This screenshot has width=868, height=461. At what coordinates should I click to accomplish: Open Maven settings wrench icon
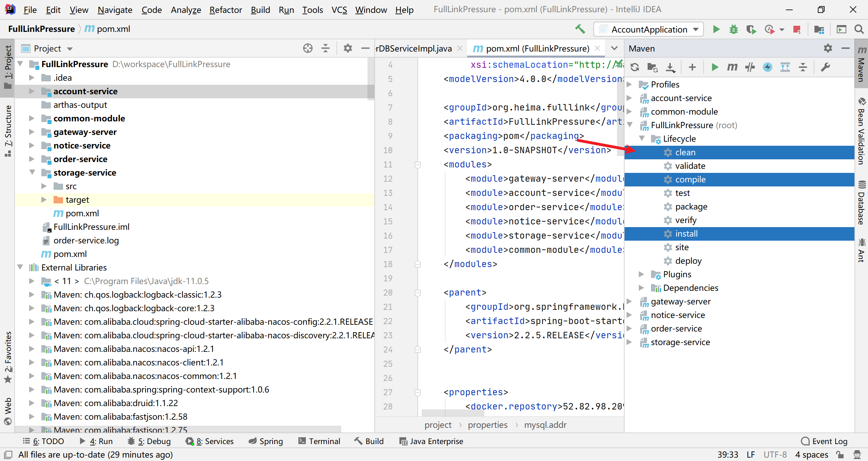(825, 67)
